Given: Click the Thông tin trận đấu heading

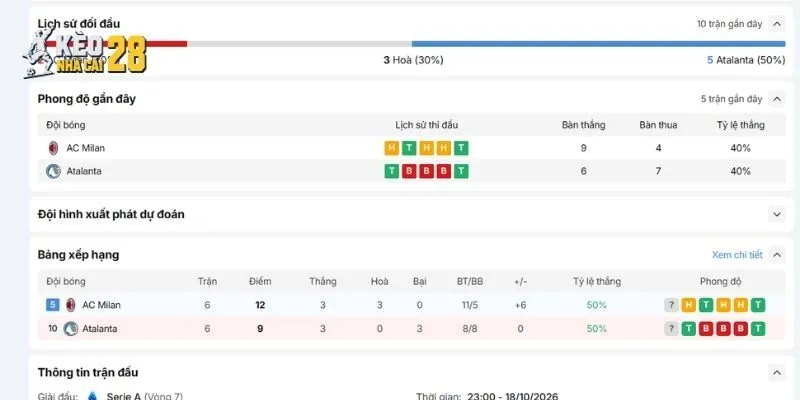Looking at the screenshot, I should 88,372.
